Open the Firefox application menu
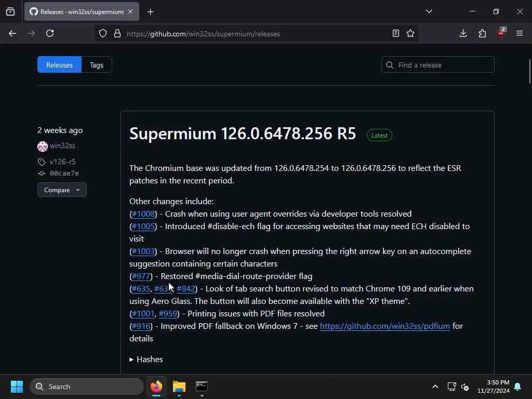 [520, 33]
